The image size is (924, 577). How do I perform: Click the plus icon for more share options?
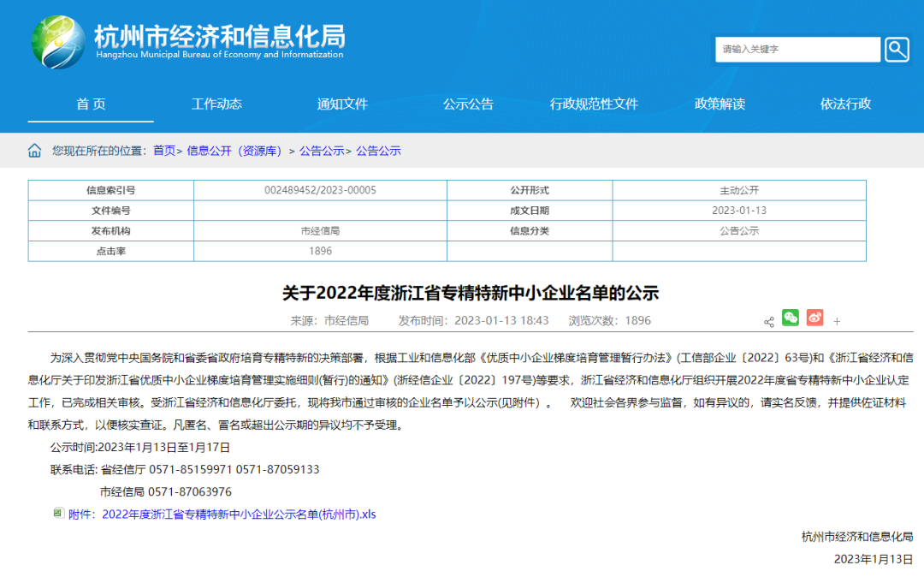pos(837,320)
